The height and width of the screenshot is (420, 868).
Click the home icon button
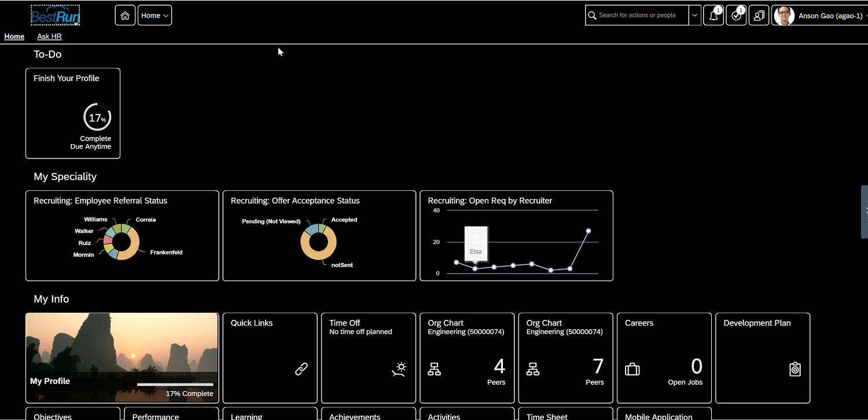[x=125, y=16]
